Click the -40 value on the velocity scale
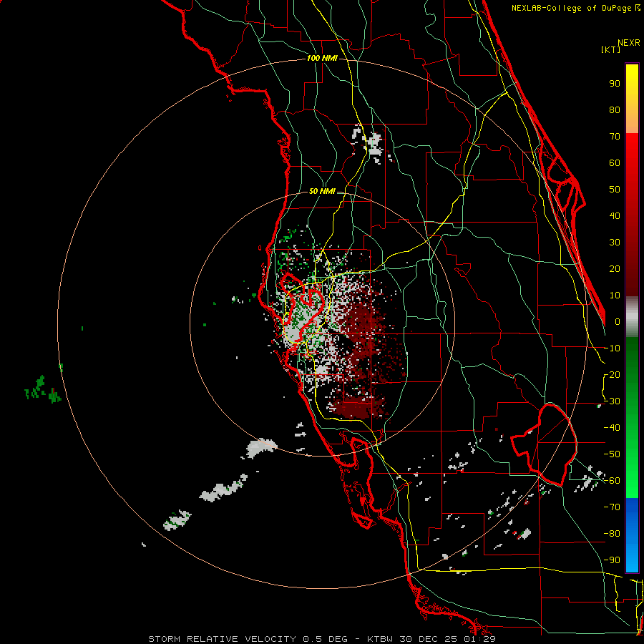Image resolution: width=644 pixels, height=644 pixels. pos(612,428)
